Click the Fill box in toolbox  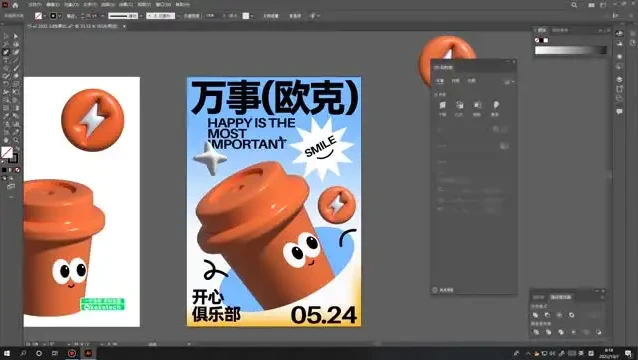point(7,152)
